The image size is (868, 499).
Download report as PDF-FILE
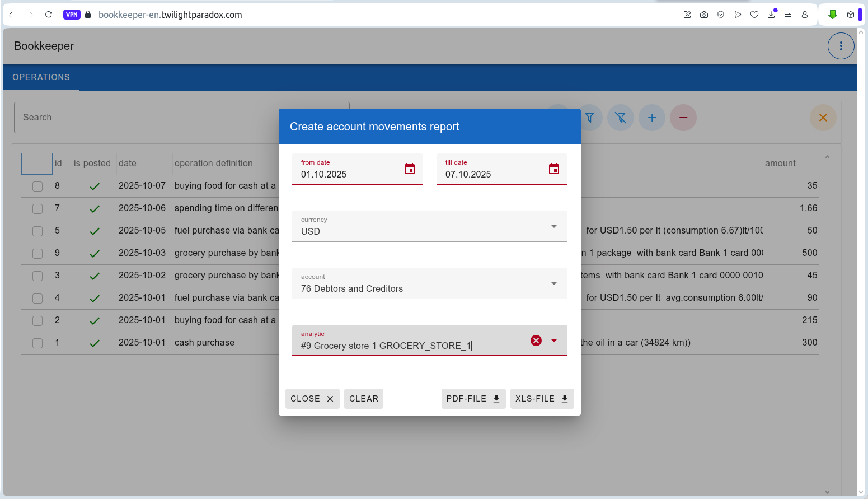click(473, 399)
